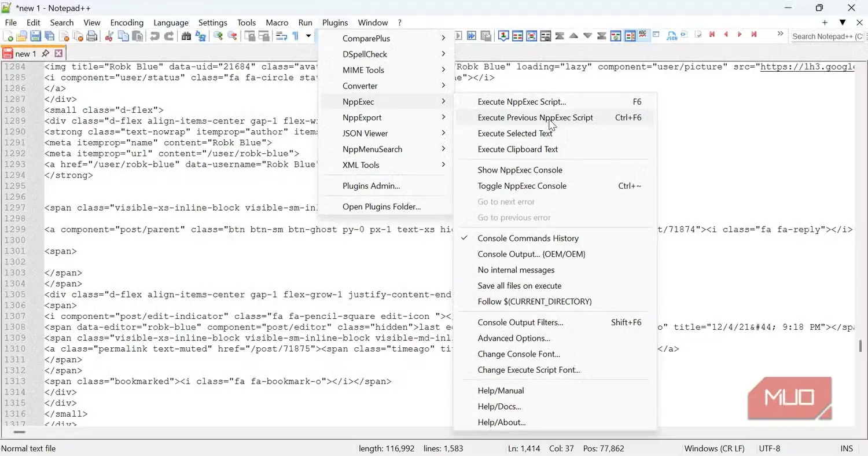Click the Open file folder icon
868x456 pixels.
tap(22, 36)
